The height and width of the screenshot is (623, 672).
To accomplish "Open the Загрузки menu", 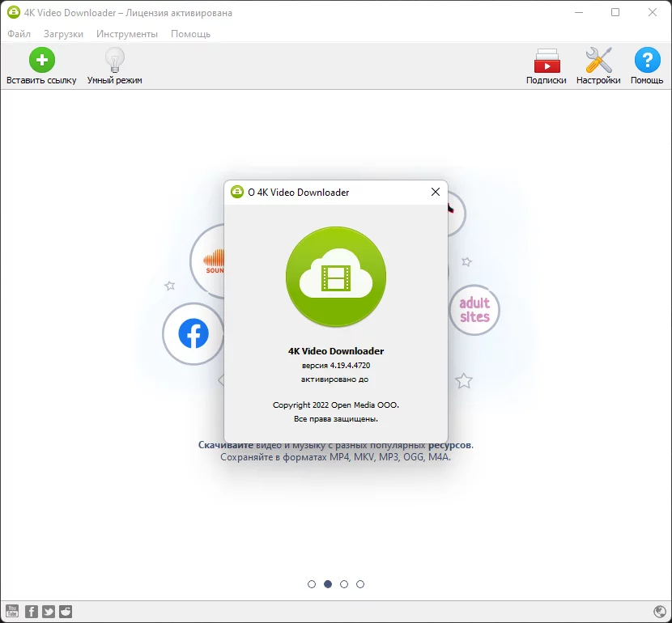I will (63, 34).
